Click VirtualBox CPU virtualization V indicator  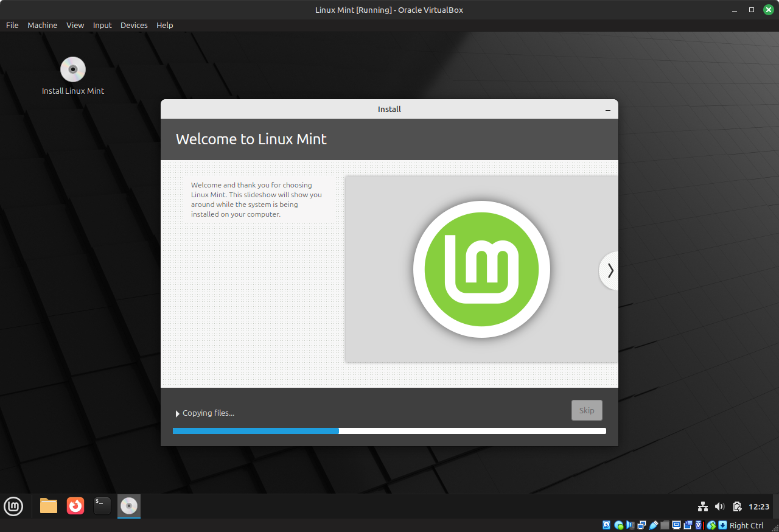[x=699, y=525]
